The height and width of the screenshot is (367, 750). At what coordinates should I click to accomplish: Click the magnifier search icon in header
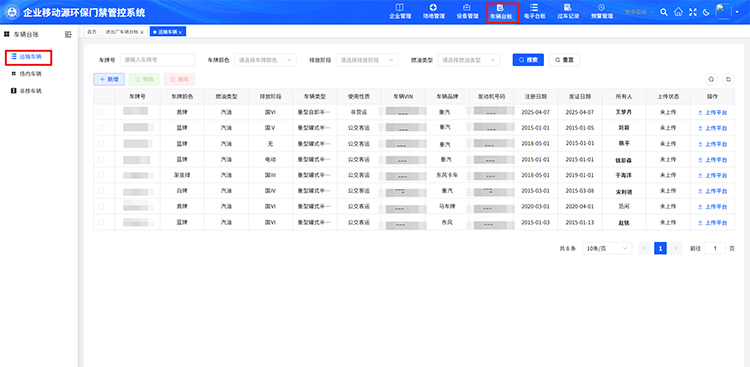coord(663,12)
